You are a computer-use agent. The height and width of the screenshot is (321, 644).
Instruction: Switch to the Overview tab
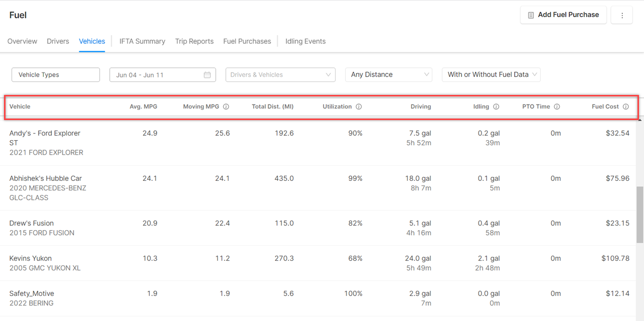point(22,41)
